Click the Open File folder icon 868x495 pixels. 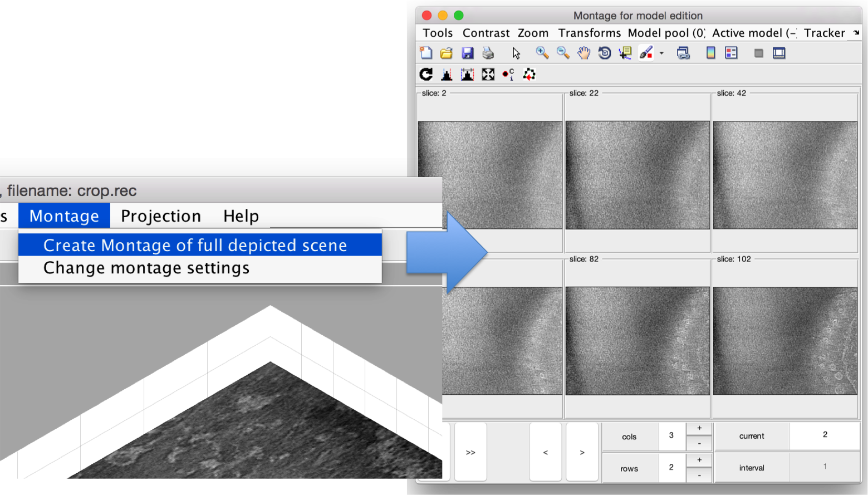[447, 53]
